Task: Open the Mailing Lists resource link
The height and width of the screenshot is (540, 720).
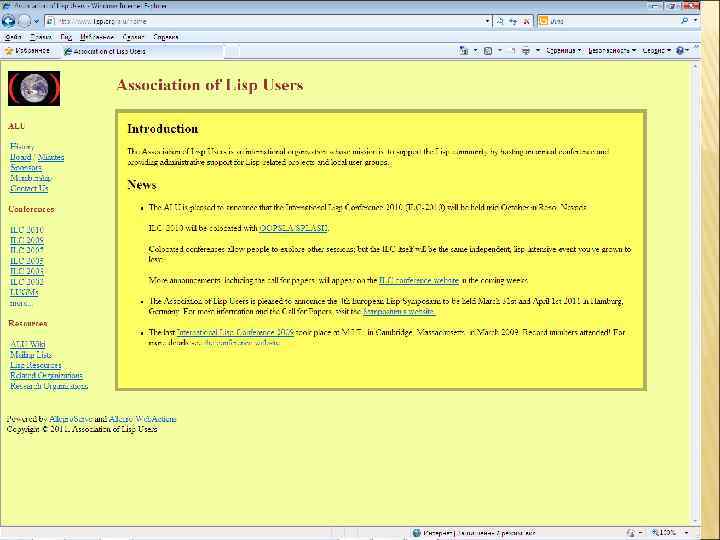Action: [31, 355]
